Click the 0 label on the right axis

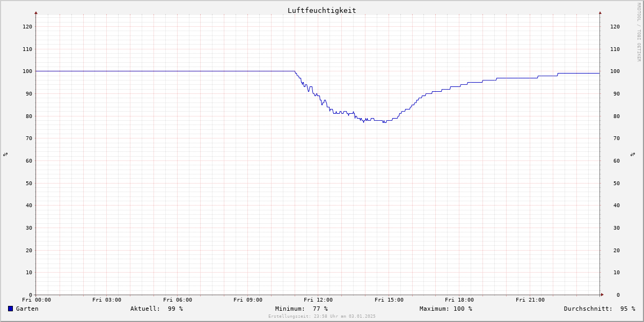618,295
